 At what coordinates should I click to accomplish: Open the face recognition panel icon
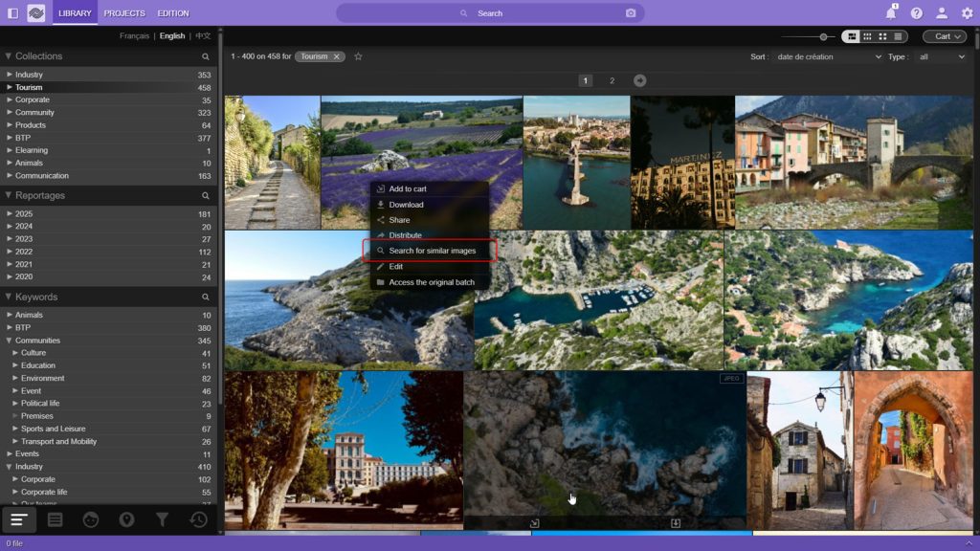[91, 519]
